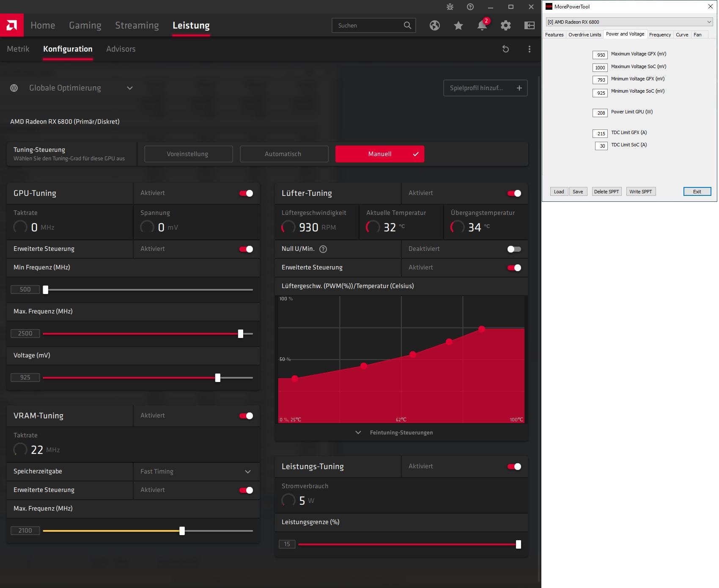Open MorePowerTool Frequency tab
The height and width of the screenshot is (588, 719).
660,35
